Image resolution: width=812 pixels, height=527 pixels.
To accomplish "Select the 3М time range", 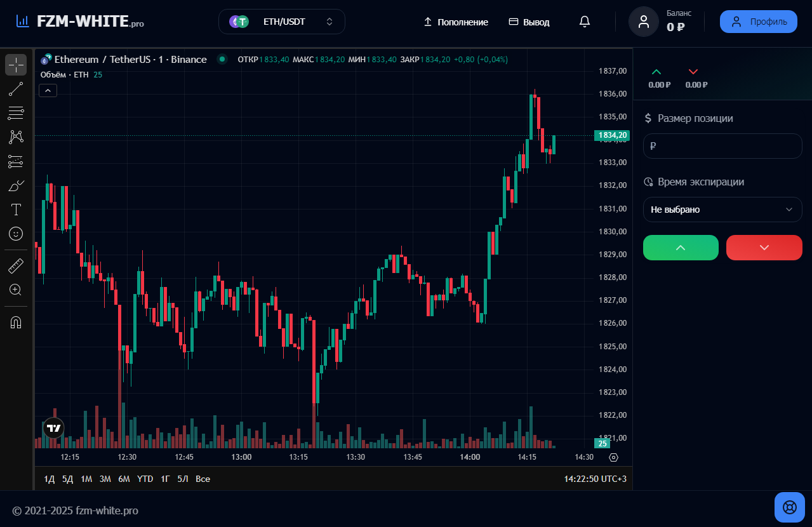I will 105,479.
